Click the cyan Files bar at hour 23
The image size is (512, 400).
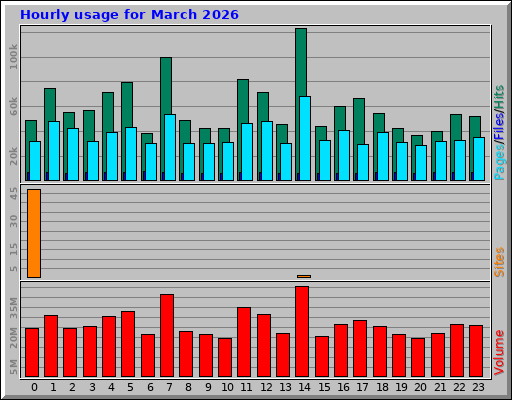coord(479,159)
